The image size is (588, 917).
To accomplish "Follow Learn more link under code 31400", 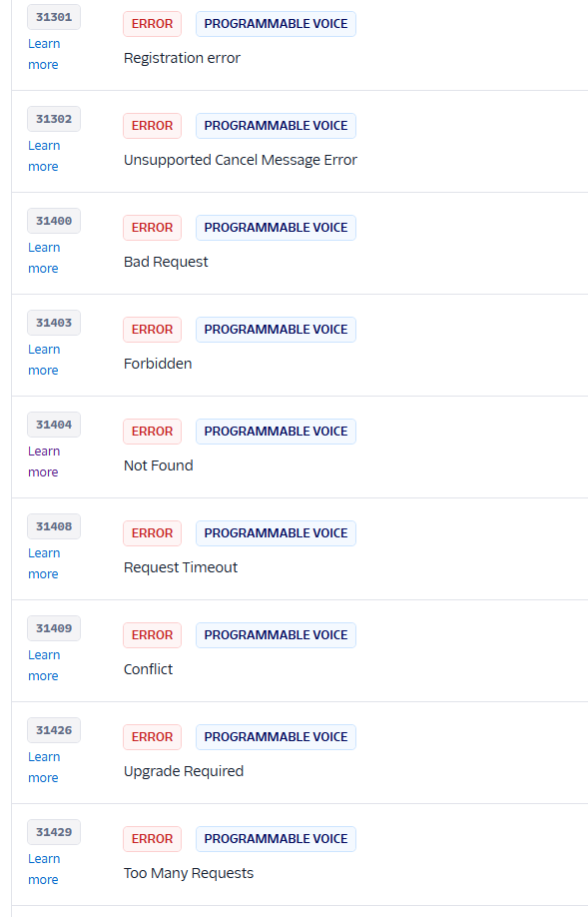I will 44,258.
